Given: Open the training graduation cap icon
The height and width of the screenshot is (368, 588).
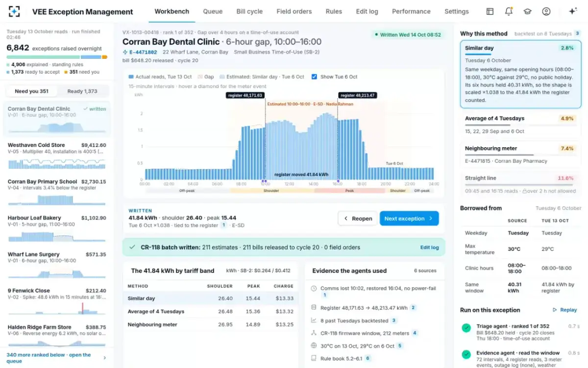Looking at the screenshot, I should (527, 11).
